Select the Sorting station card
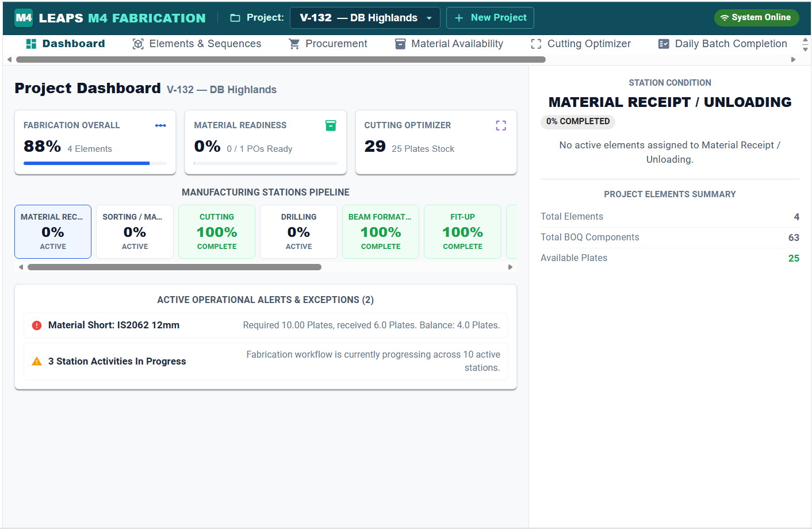 [135, 232]
